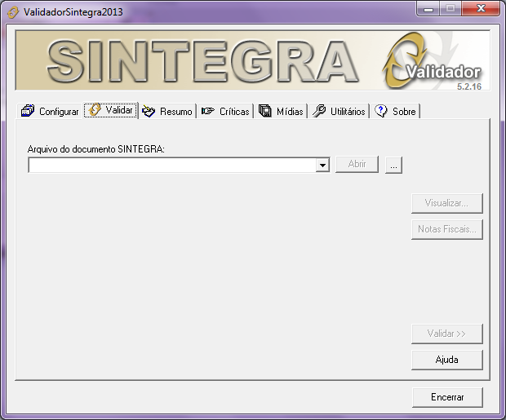Open help with the Ajuda button
Screen dimensions: 506x420
[446, 360]
